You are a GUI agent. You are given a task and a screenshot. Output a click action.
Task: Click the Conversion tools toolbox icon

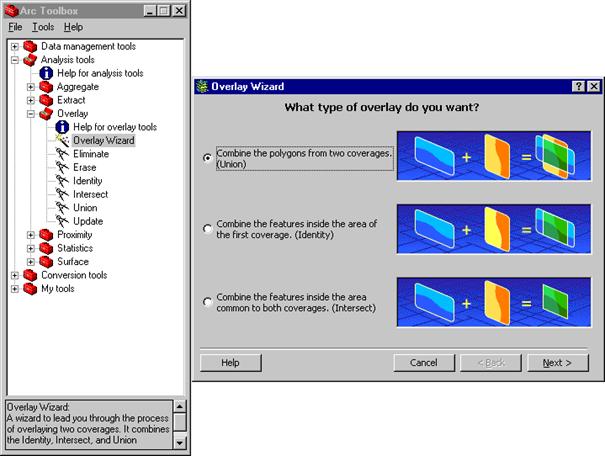(x=29, y=275)
